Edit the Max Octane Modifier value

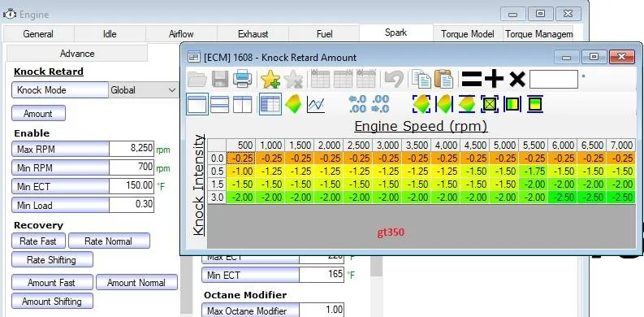click(x=322, y=310)
